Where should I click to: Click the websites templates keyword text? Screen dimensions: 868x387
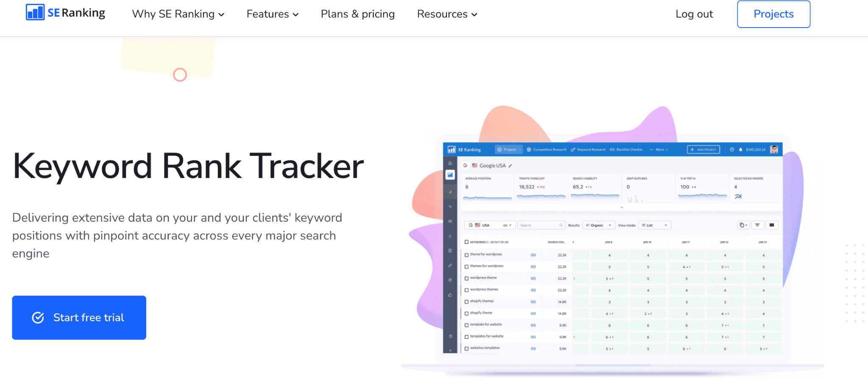coord(485,348)
